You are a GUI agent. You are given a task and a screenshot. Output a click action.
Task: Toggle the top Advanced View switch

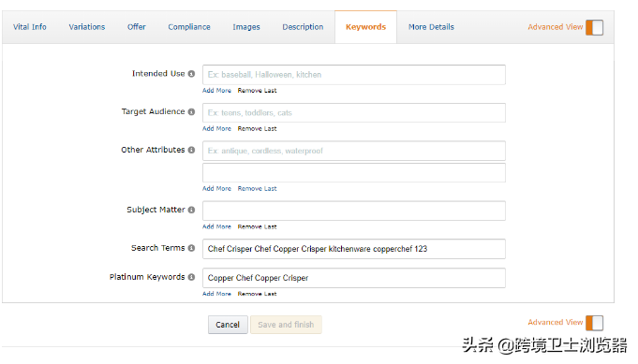595,28
